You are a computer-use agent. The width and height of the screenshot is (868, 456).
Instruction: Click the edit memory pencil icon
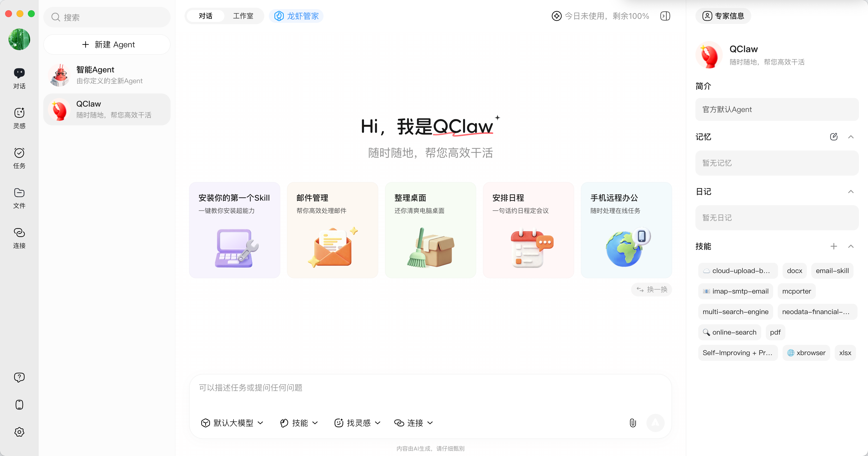(833, 137)
